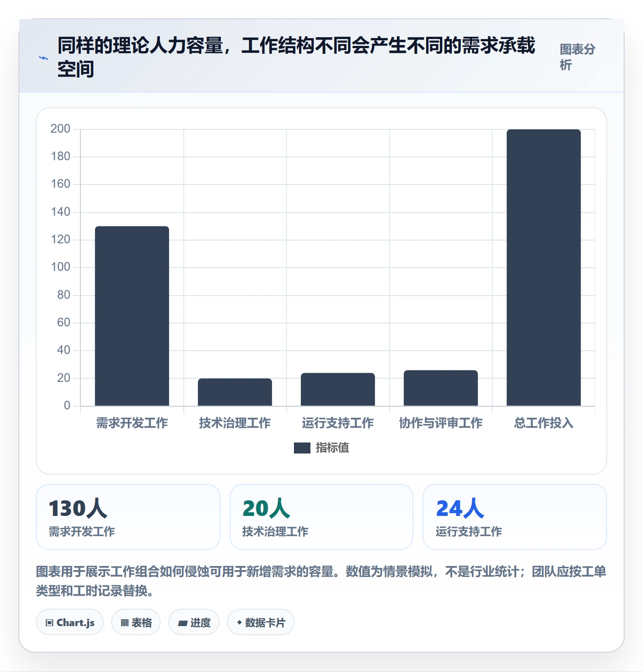Image resolution: width=643 pixels, height=672 pixels.
Task: Select the 需求开发工作 bar in the chart
Action: pyautogui.click(x=132, y=316)
